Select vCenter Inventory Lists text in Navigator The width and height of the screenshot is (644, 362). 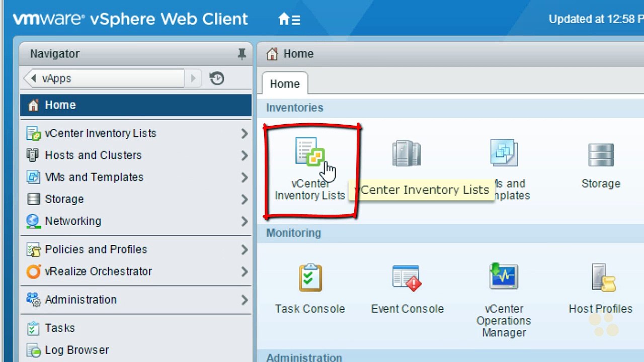click(x=101, y=133)
